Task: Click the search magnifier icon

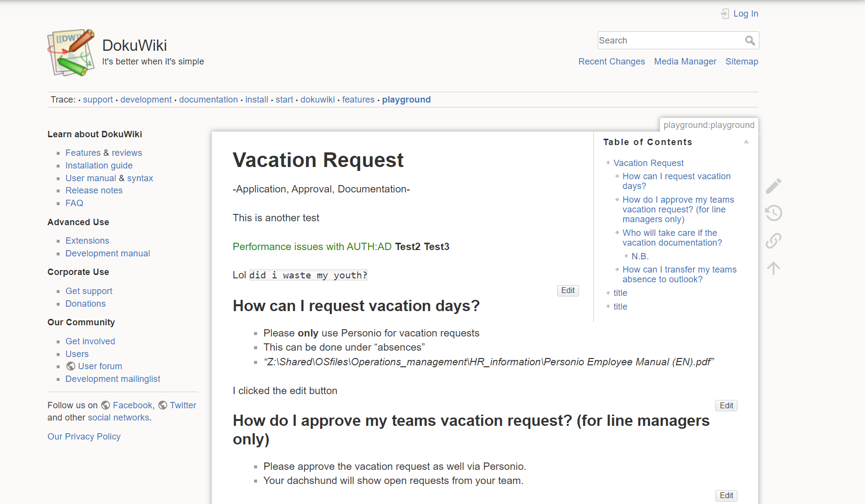Action: click(750, 41)
